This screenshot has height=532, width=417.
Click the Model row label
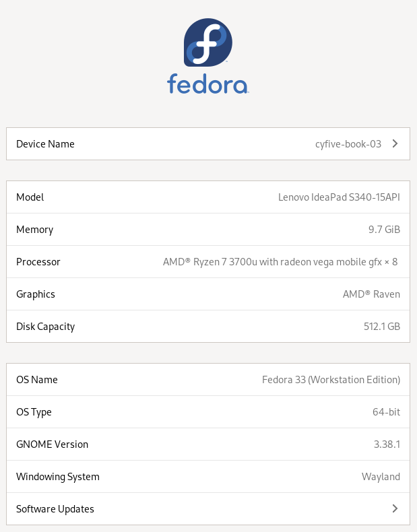(x=30, y=197)
